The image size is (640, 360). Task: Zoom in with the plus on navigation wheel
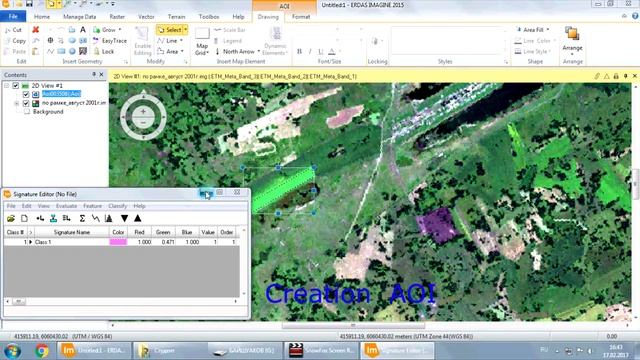tap(143, 111)
